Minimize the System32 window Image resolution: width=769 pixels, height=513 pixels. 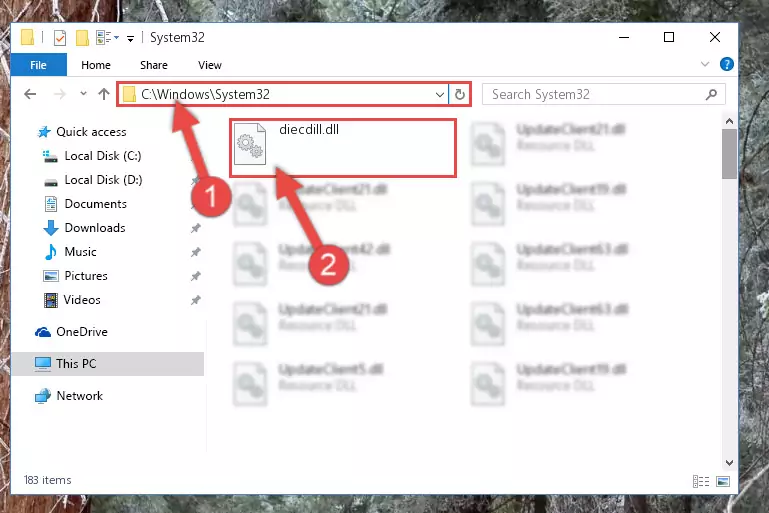point(624,37)
